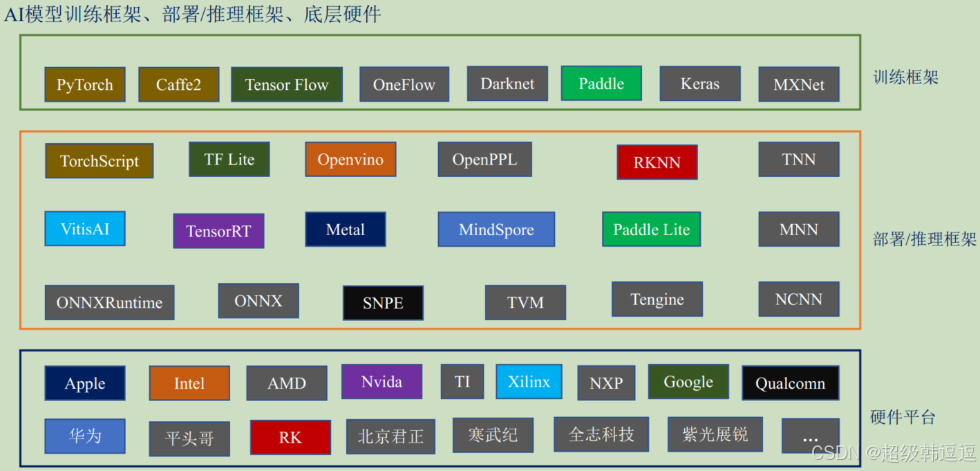Click the ellipsis box in hardware row

[x=811, y=436]
